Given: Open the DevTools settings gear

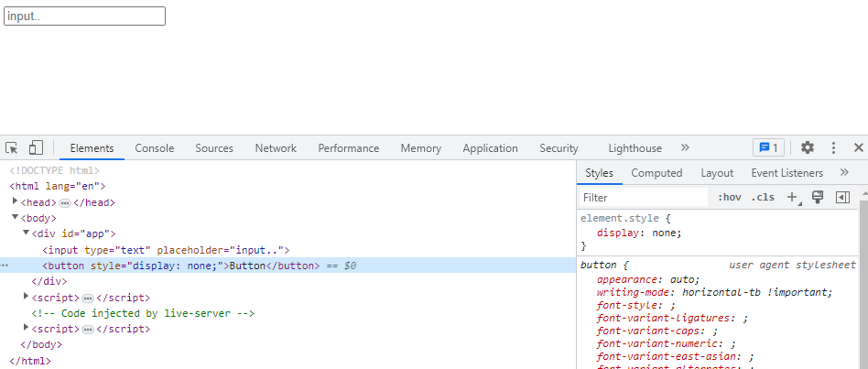Looking at the screenshot, I should tap(808, 147).
